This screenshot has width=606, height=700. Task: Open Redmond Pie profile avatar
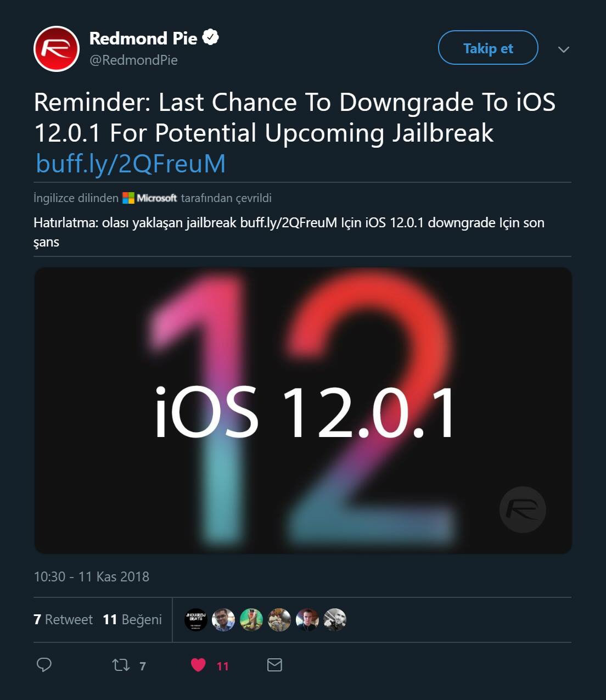point(57,49)
